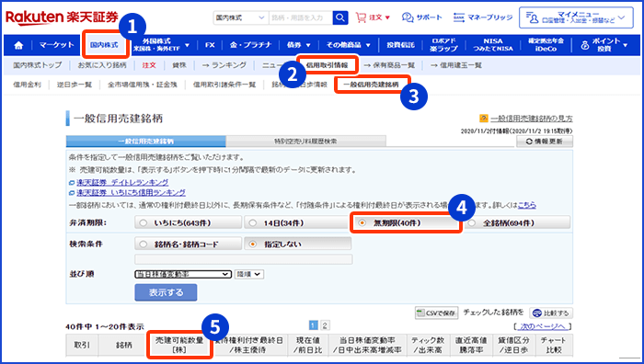Open the 当日株価変動率 sort dropdown

click(x=183, y=274)
